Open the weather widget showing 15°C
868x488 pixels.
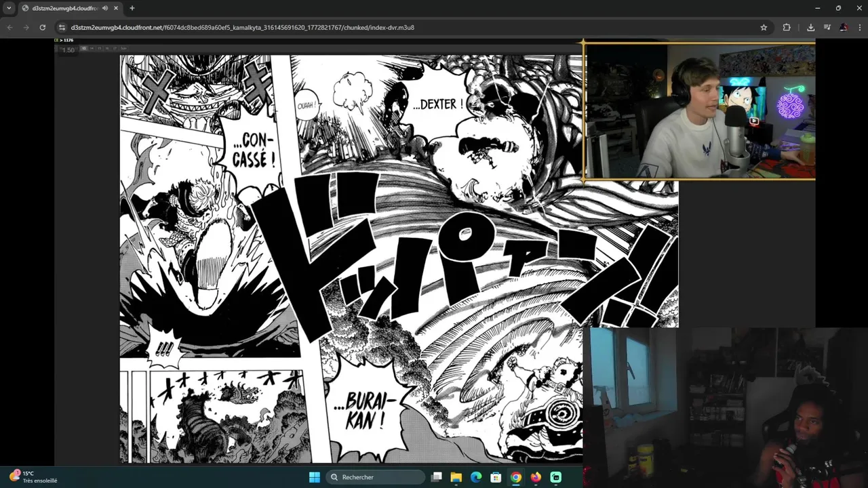click(x=34, y=477)
